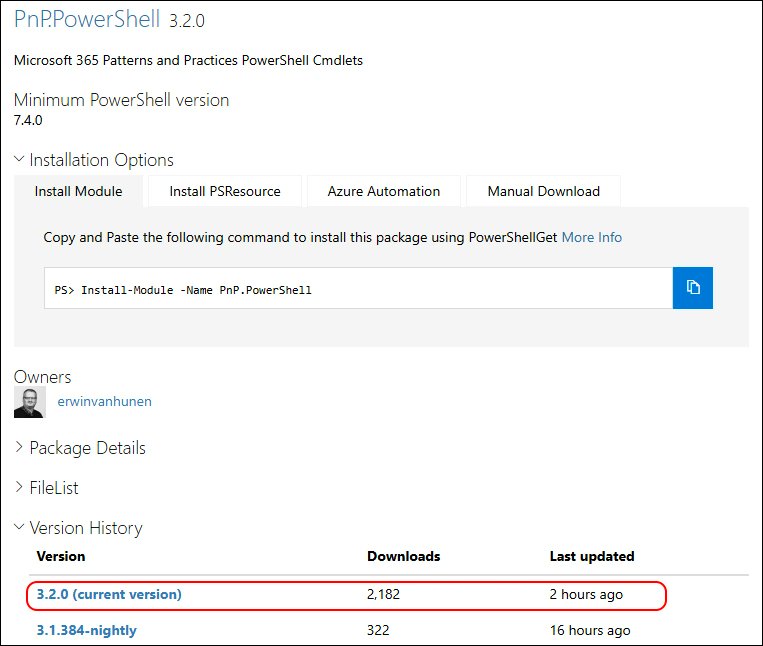Click the Downloads column header

(x=403, y=556)
